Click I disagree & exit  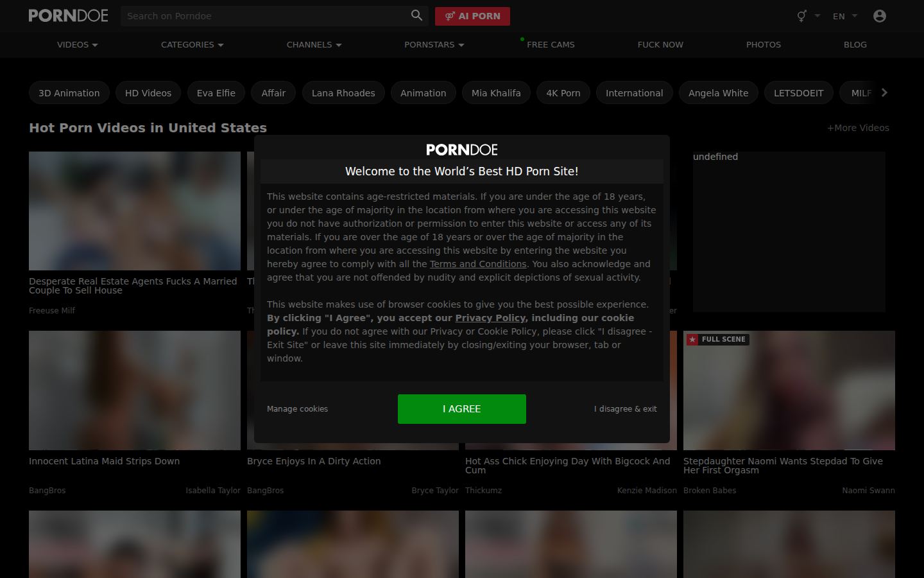[x=626, y=409]
